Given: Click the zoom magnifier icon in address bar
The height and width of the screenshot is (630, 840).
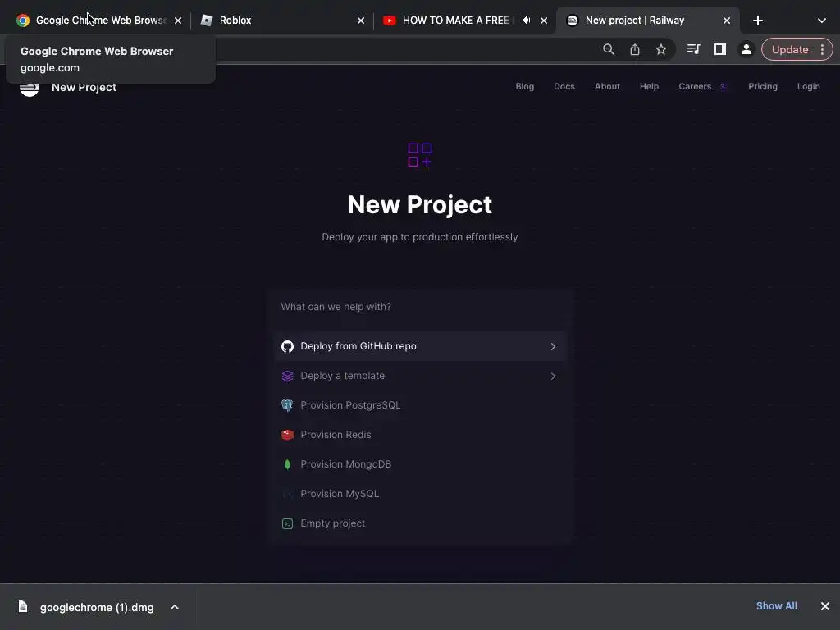Looking at the screenshot, I should click(x=608, y=49).
